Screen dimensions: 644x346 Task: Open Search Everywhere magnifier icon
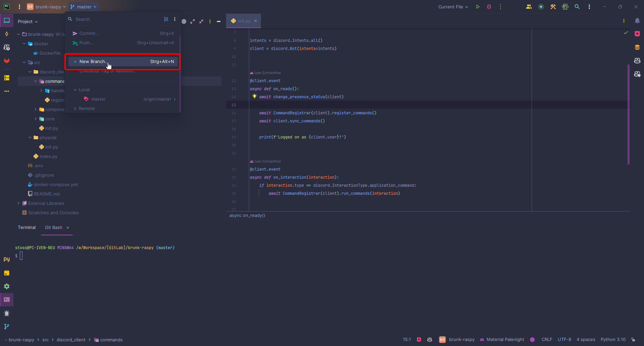point(577,7)
